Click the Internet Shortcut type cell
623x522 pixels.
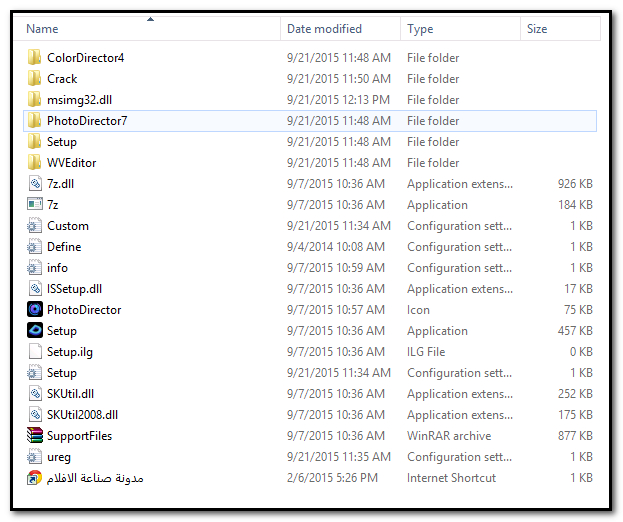coord(451,478)
